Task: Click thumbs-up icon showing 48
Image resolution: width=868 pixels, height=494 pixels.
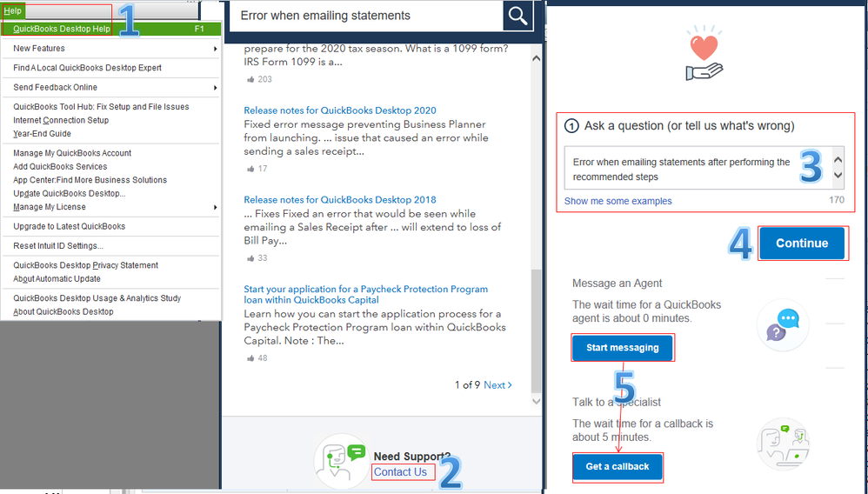Action: 250,358
